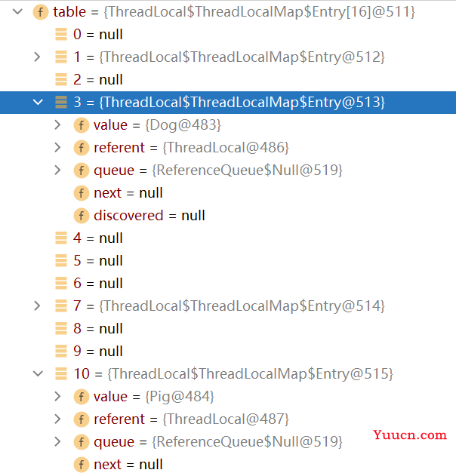Image resolution: width=456 pixels, height=476 pixels.
Task: Click array element icon for index 3
Action: [61, 102]
